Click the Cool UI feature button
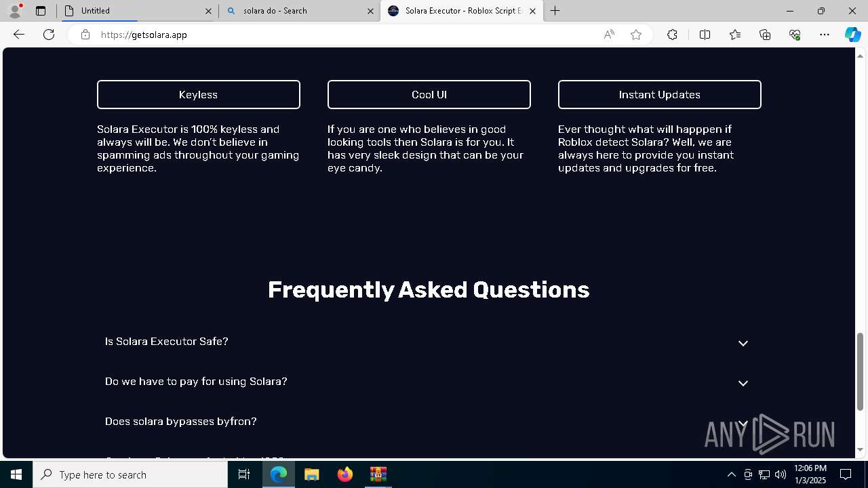 pyautogui.click(x=429, y=94)
